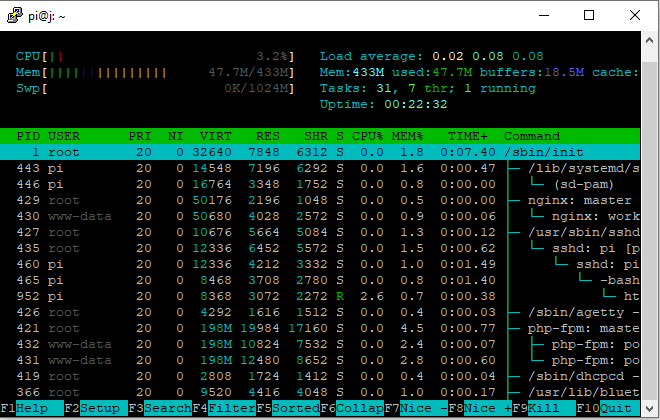Select the /sbin/agetty process row

[320, 312]
